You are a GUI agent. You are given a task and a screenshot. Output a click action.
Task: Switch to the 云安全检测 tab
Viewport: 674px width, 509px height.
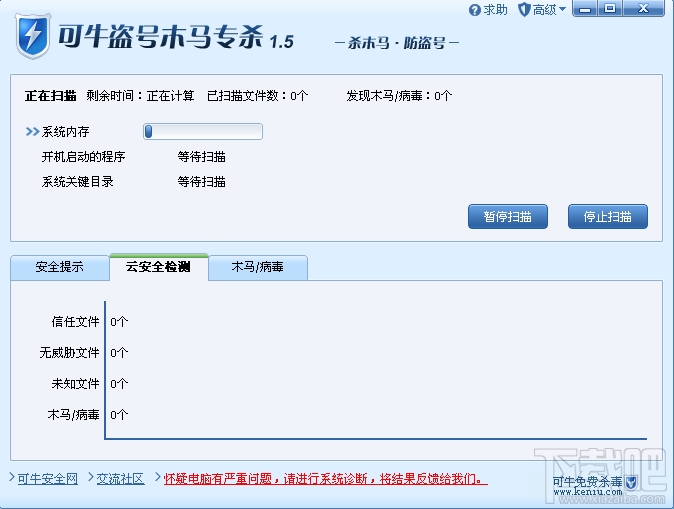[x=159, y=267]
